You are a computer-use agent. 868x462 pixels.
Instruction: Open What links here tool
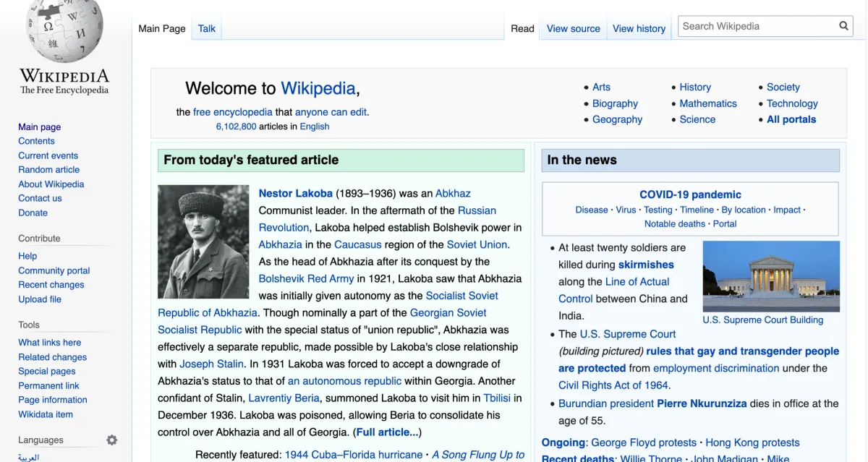click(50, 342)
